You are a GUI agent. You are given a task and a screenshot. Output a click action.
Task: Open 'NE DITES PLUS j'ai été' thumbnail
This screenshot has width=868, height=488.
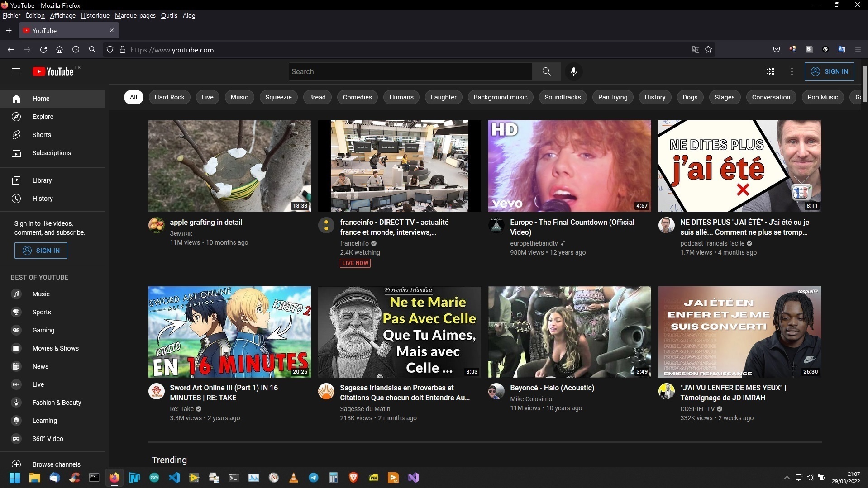(x=739, y=166)
